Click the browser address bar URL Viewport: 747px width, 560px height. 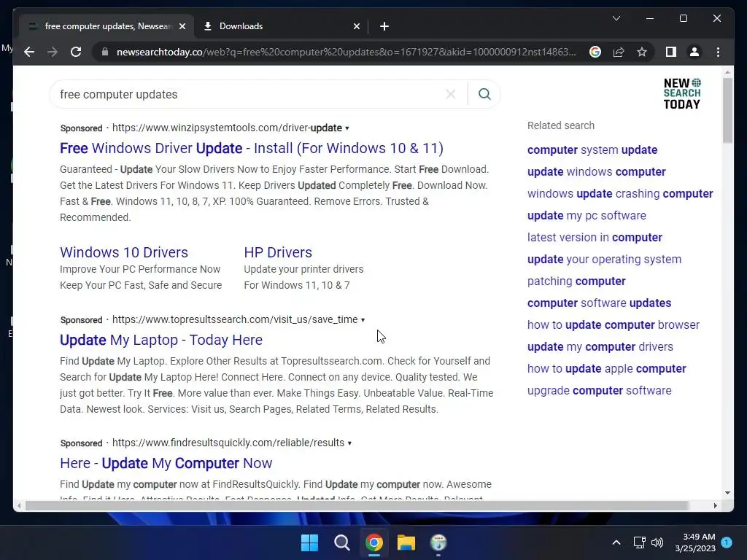click(346, 52)
